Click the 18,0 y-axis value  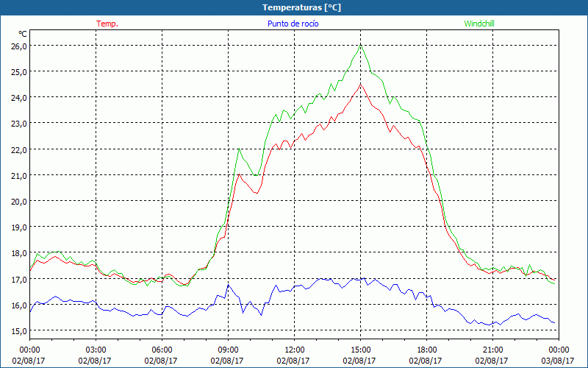click(20, 253)
